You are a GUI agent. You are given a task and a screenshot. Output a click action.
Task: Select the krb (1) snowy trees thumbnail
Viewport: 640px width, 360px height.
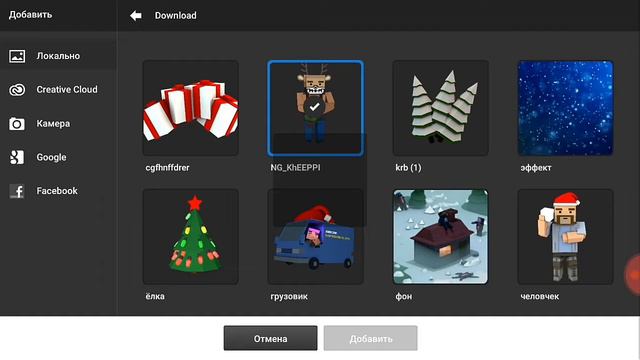click(440, 108)
